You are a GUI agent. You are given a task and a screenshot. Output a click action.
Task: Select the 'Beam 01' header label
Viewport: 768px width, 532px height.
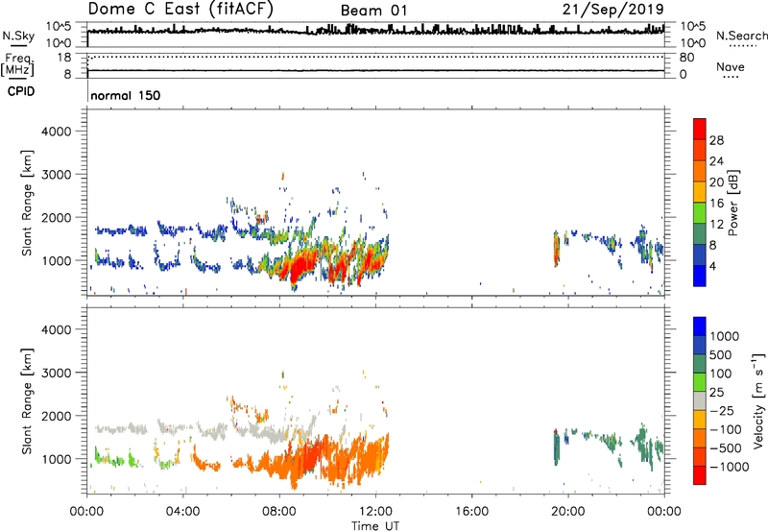(x=373, y=11)
